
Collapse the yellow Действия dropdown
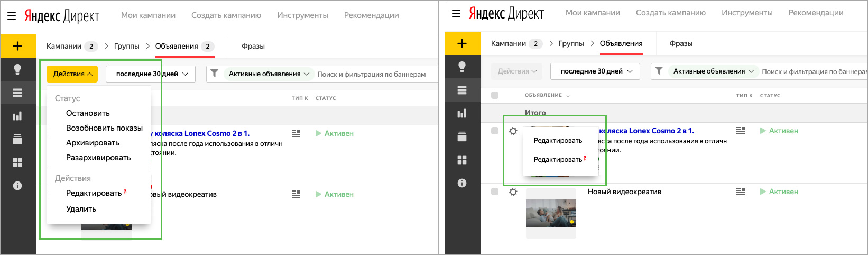point(72,74)
